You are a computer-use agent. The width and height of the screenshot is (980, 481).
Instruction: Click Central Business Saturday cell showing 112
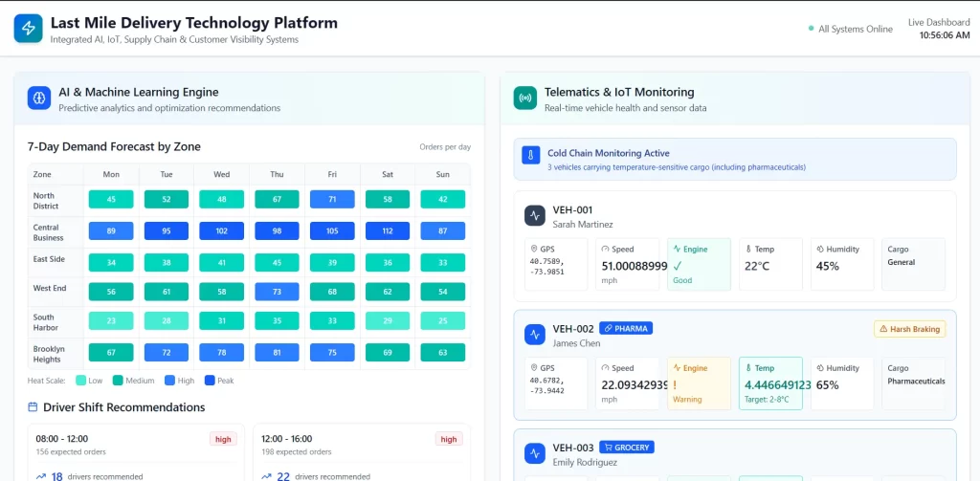[388, 230]
